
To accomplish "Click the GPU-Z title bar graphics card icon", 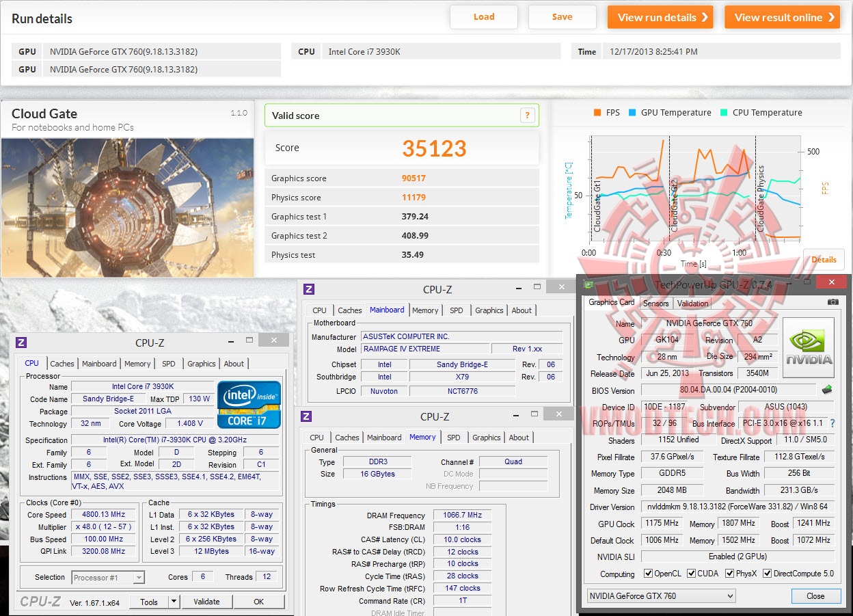I will [588, 284].
